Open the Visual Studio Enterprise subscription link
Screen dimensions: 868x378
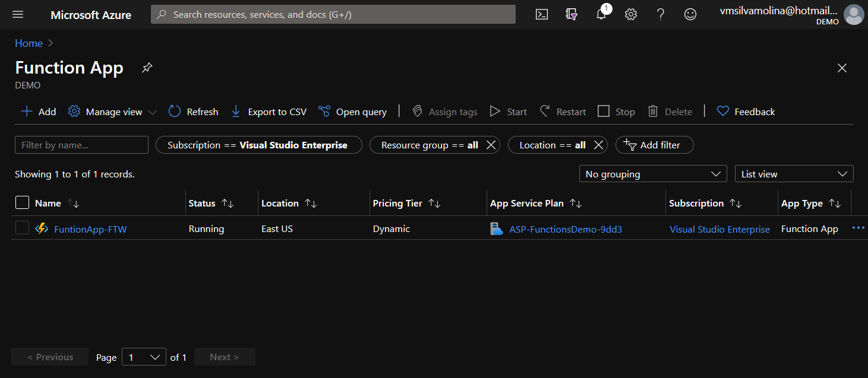coord(719,229)
